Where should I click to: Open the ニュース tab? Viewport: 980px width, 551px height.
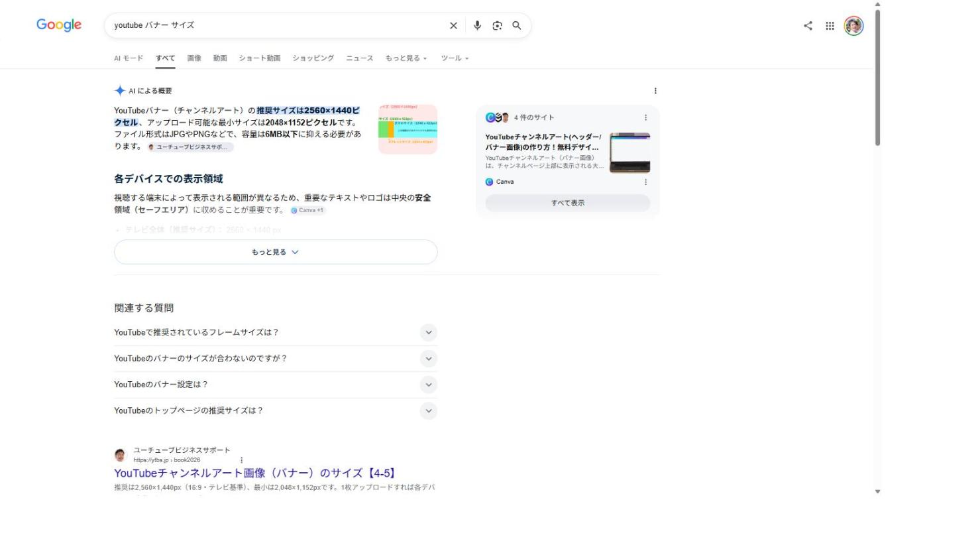click(360, 58)
